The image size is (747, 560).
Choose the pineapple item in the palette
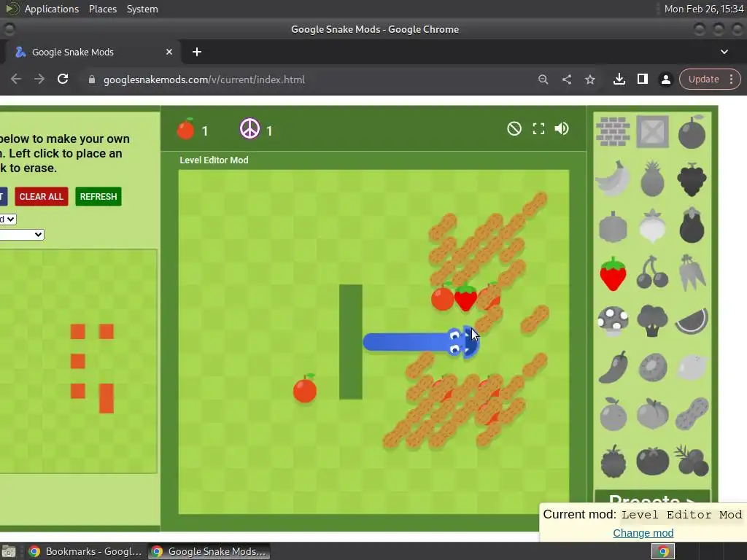[x=652, y=179]
